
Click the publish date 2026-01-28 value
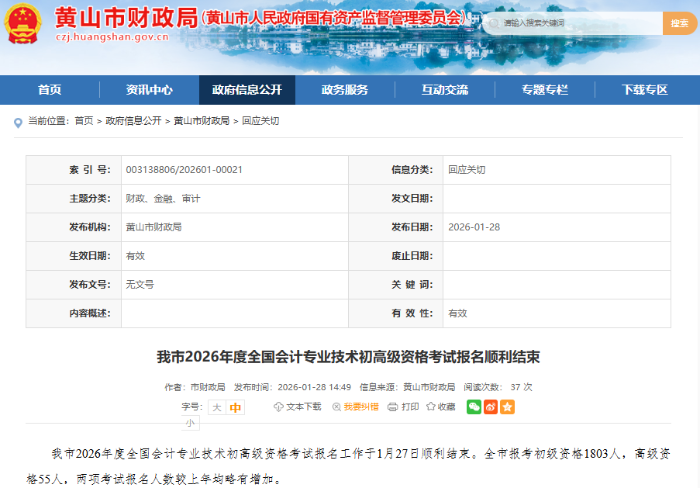pos(474,227)
